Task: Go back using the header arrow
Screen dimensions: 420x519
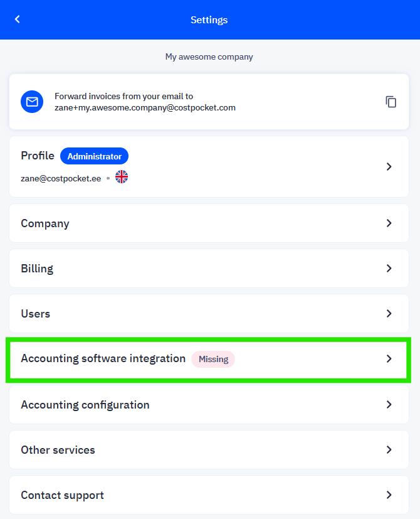Action: pos(18,19)
